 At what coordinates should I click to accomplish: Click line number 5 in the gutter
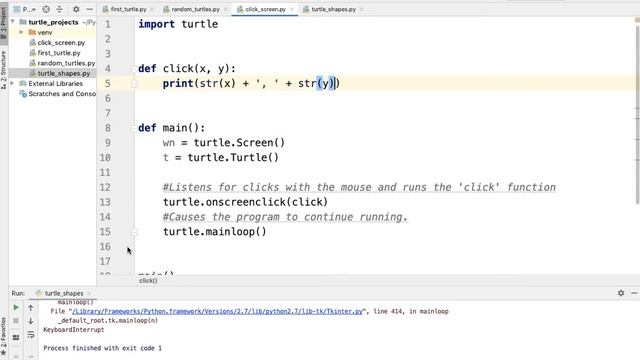pos(107,84)
